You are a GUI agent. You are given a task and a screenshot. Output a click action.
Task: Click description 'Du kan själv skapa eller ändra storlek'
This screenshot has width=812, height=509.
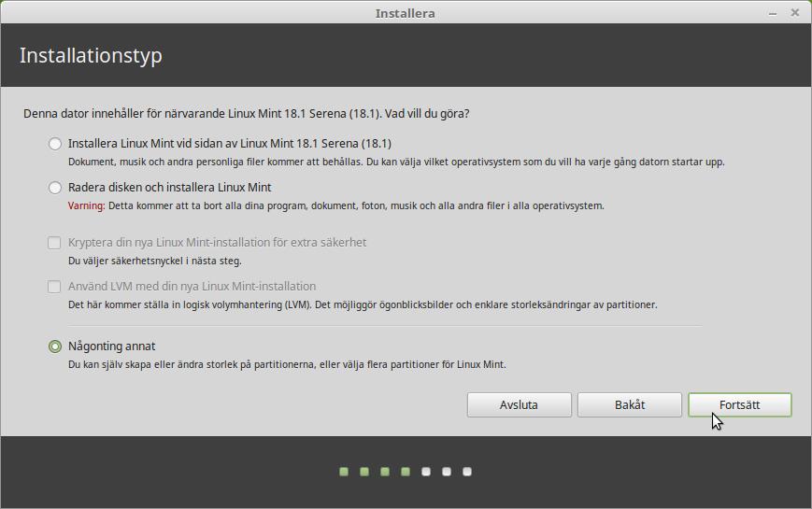287,364
